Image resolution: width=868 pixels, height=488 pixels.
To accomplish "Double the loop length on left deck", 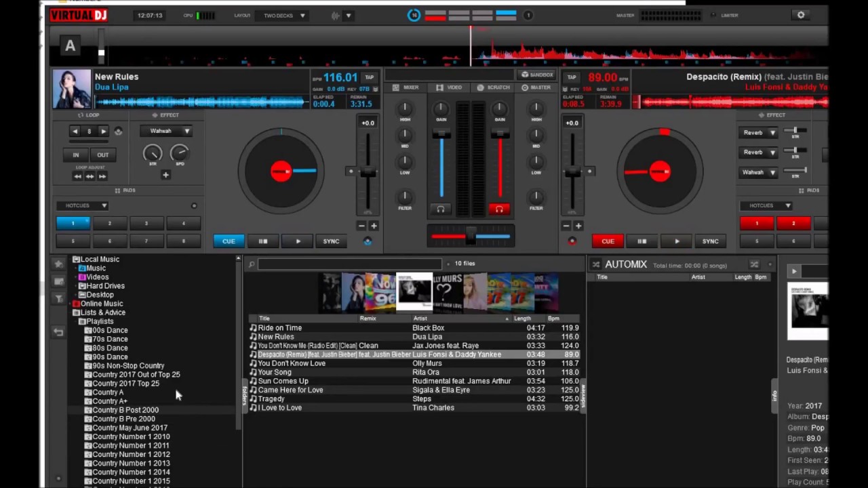I will (x=103, y=131).
